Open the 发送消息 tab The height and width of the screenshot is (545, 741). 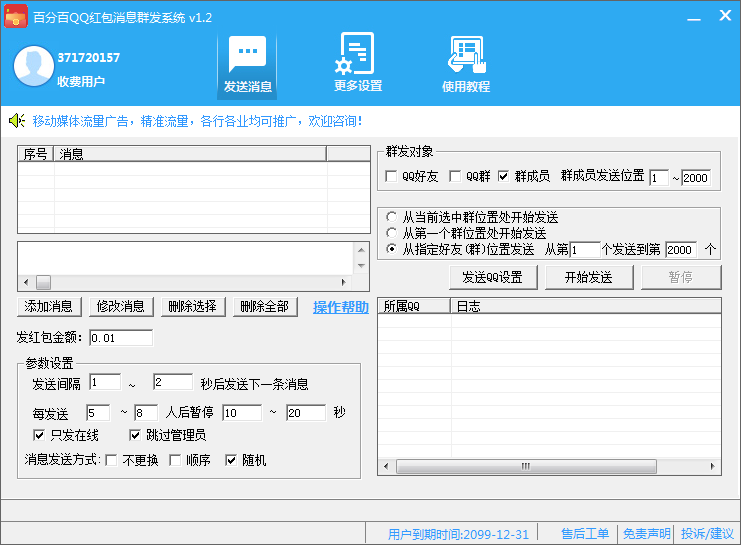point(247,65)
